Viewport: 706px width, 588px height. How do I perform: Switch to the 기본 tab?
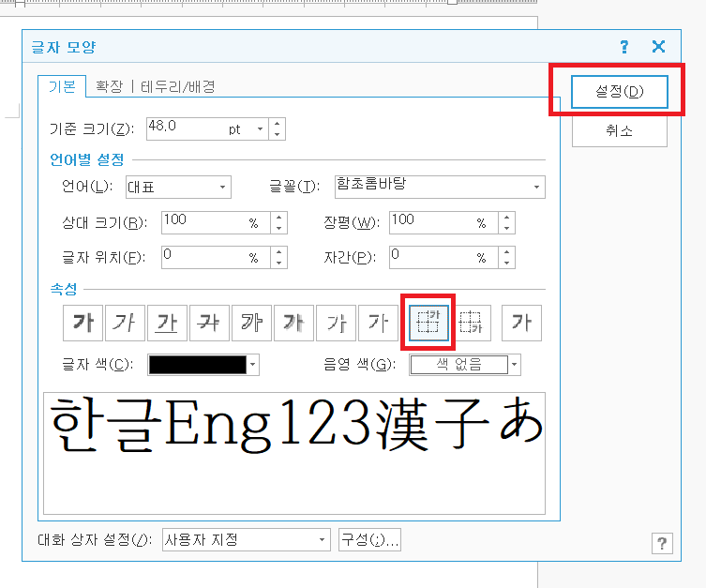[x=62, y=86]
